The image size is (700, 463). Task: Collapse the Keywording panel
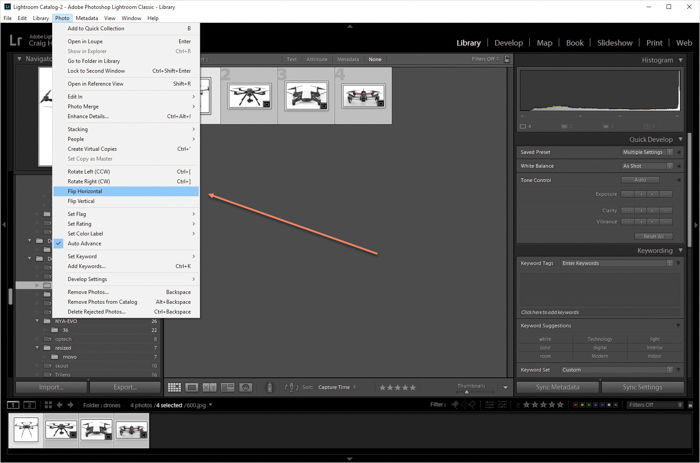[x=680, y=250]
